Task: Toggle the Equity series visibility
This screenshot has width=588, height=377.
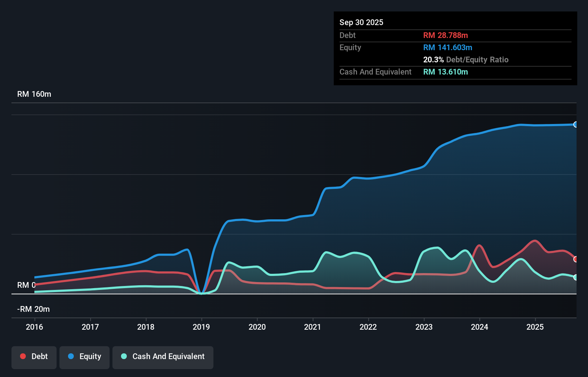Action: [x=84, y=357]
